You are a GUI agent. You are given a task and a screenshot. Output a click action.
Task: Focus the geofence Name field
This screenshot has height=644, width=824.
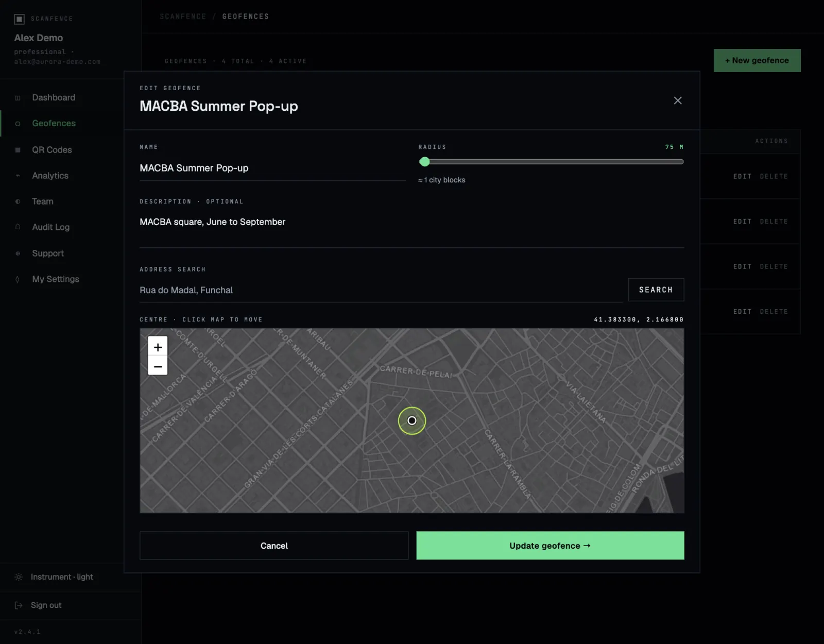point(272,168)
